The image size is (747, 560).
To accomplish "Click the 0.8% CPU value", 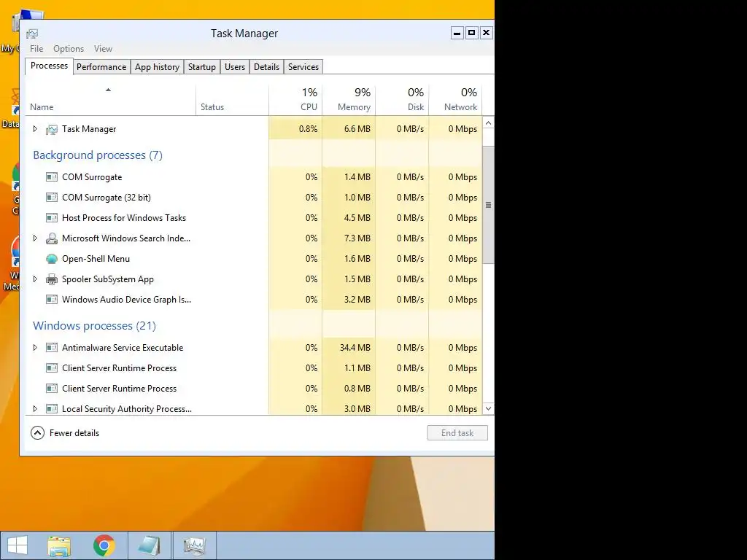I will [x=309, y=129].
